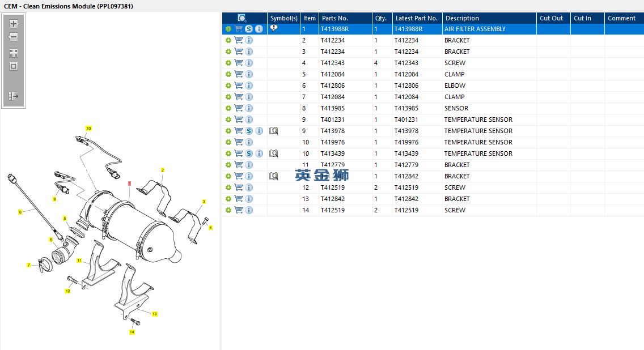The height and width of the screenshot is (350, 644).
Task: Click the gear icon for AIR FILTER ASSEMBLY row
Action: pyautogui.click(x=228, y=29)
